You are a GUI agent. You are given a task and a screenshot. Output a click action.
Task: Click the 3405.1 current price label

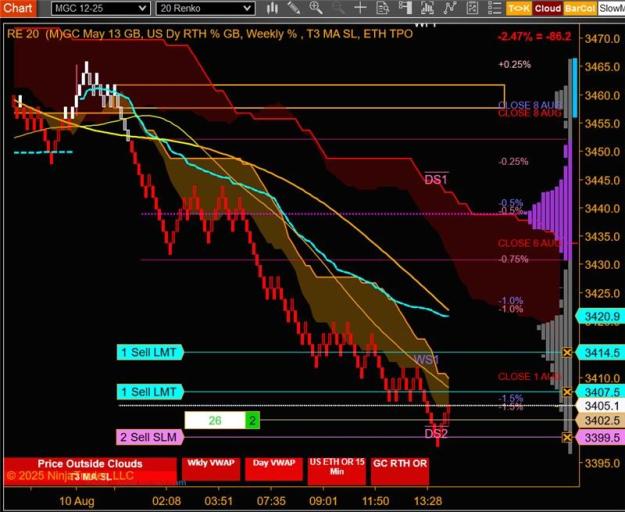click(x=602, y=406)
